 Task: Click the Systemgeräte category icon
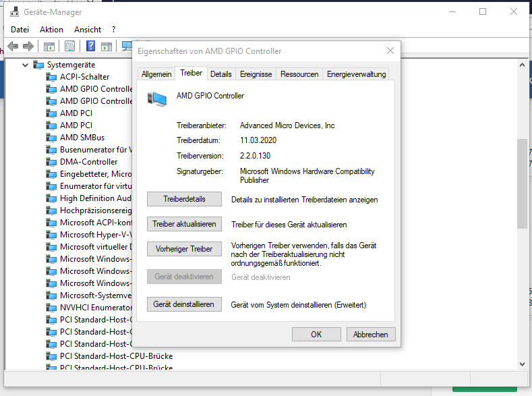(38, 65)
